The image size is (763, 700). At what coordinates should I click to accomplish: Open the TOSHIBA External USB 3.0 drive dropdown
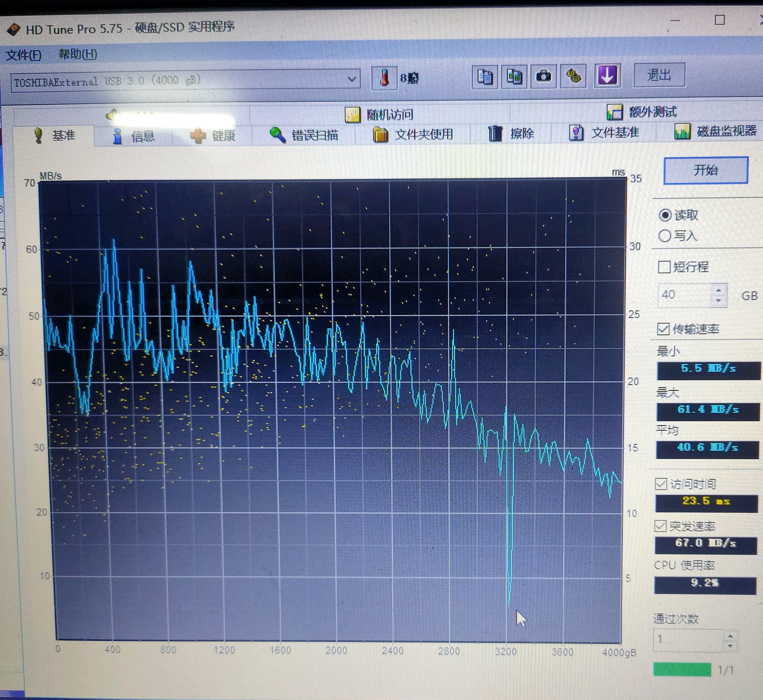(x=186, y=80)
